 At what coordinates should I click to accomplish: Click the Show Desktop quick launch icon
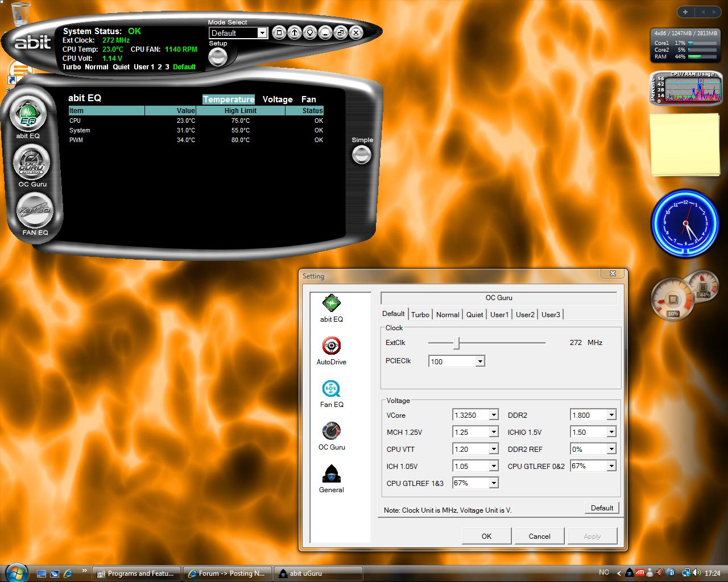coord(42,573)
